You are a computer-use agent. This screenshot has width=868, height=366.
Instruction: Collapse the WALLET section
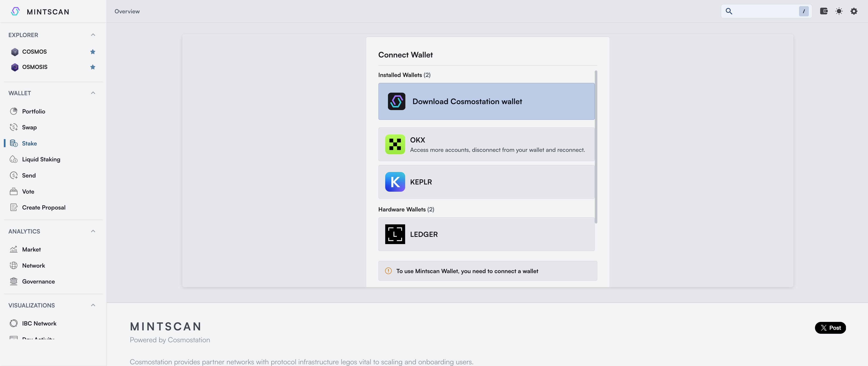click(93, 93)
